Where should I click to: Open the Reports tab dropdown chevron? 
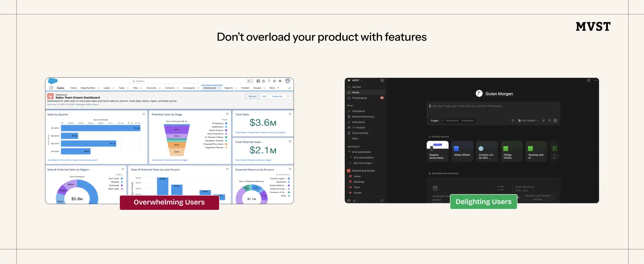point(236,88)
